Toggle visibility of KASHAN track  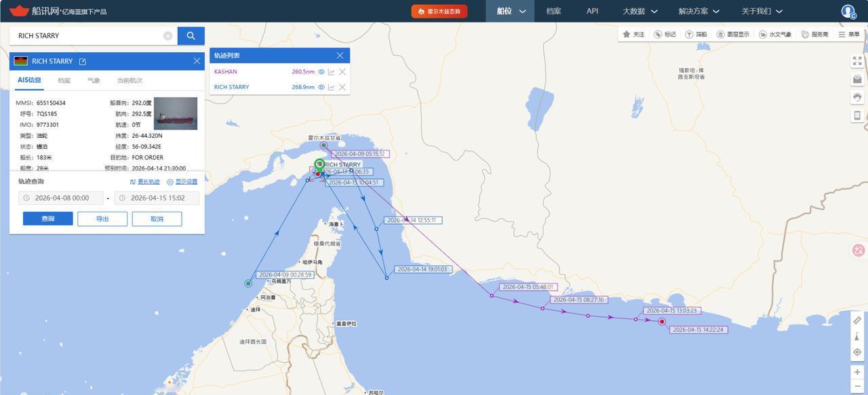(x=321, y=71)
